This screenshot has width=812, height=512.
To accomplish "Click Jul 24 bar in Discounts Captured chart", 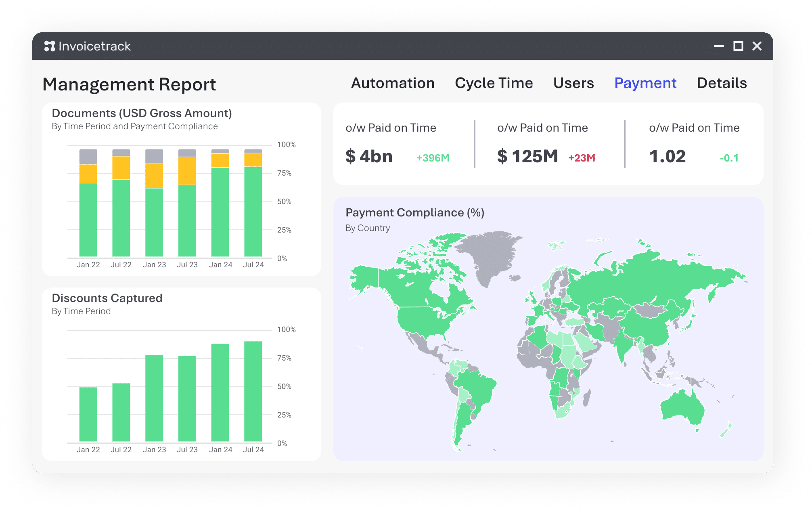I will (x=253, y=391).
